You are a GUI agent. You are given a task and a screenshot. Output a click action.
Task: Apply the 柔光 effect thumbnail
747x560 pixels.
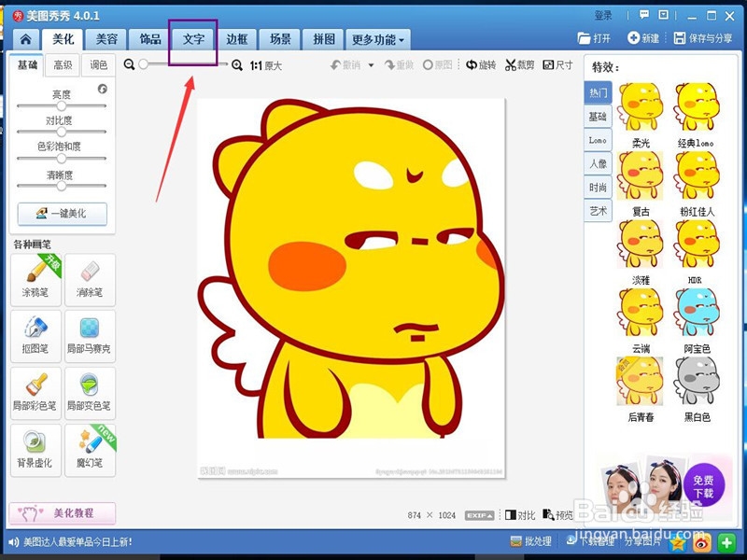[x=640, y=107]
